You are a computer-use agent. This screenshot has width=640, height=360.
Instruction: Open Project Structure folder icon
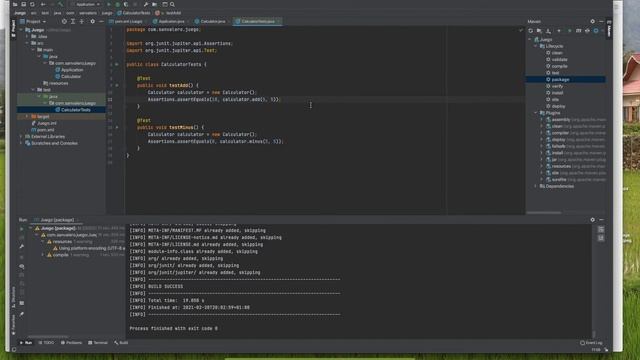(x=155, y=4)
